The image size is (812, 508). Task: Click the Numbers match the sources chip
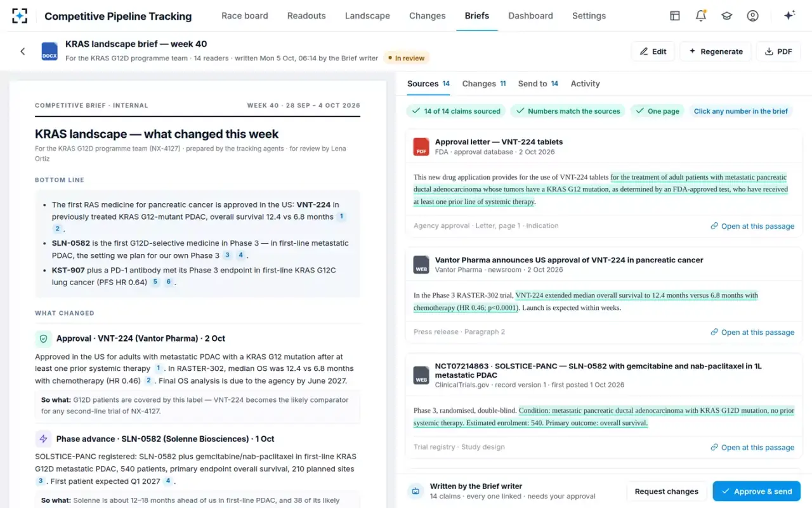tap(568, 111)
